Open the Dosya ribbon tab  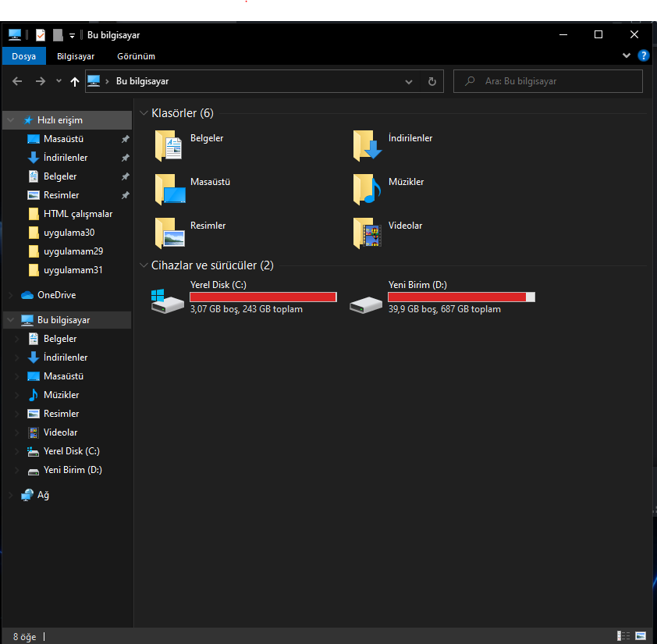24,56
